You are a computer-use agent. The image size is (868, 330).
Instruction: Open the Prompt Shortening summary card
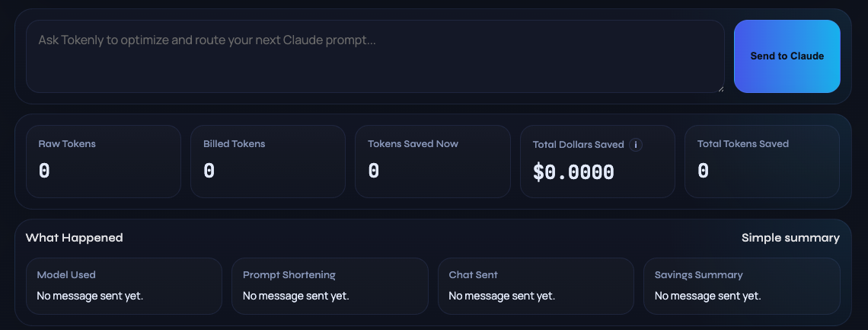coord(330,286)
